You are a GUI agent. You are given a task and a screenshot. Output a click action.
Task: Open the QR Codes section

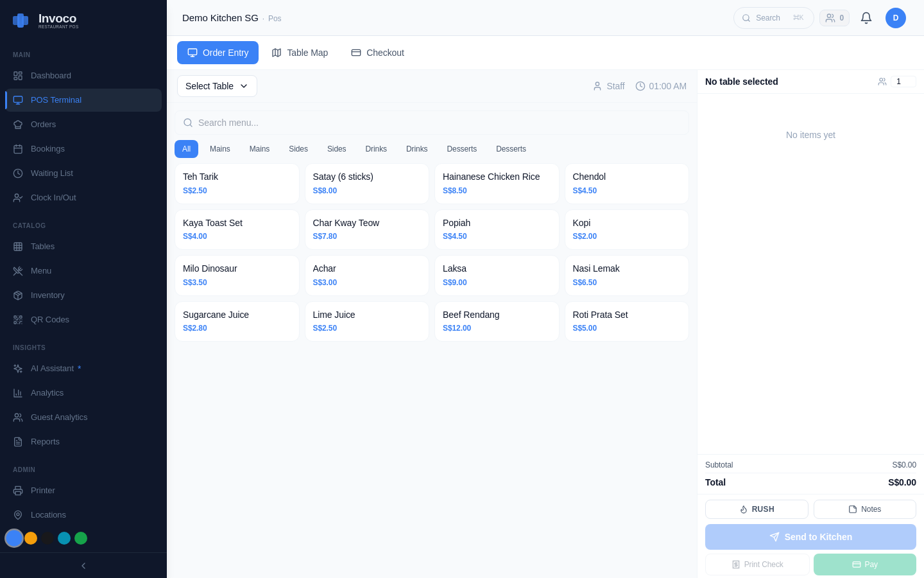click(x=51, y=319)
